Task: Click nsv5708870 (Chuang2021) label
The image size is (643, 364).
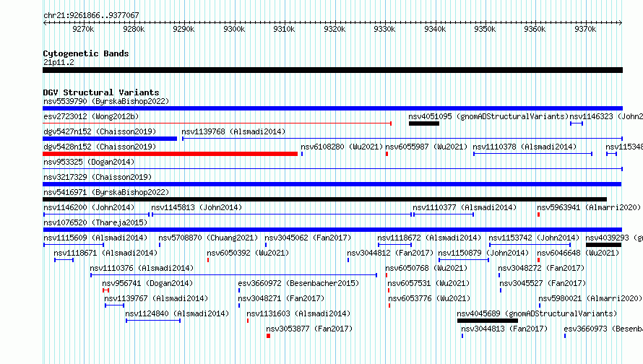Action: (208, 238)
